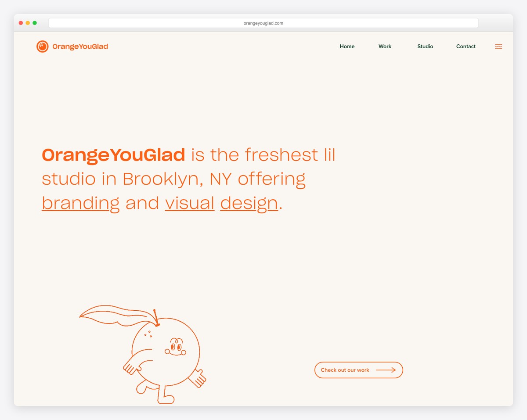Click the OrangeYouGlad wordmark next to the logo
This screenshot has height=420, width=527.
point(80,46)
